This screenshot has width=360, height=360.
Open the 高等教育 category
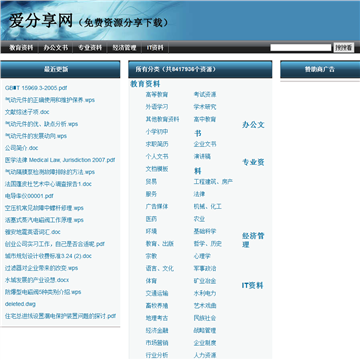157,95
